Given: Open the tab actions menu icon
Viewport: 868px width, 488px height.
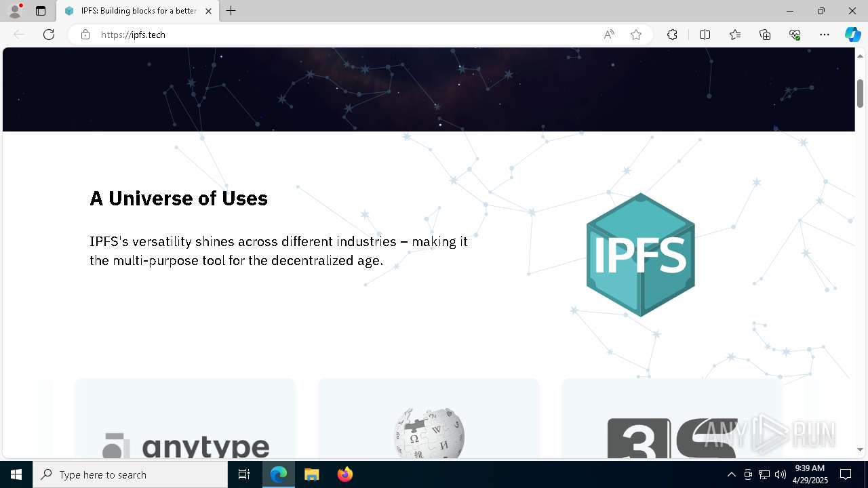Looking at the screenshot, I should 41,11.
